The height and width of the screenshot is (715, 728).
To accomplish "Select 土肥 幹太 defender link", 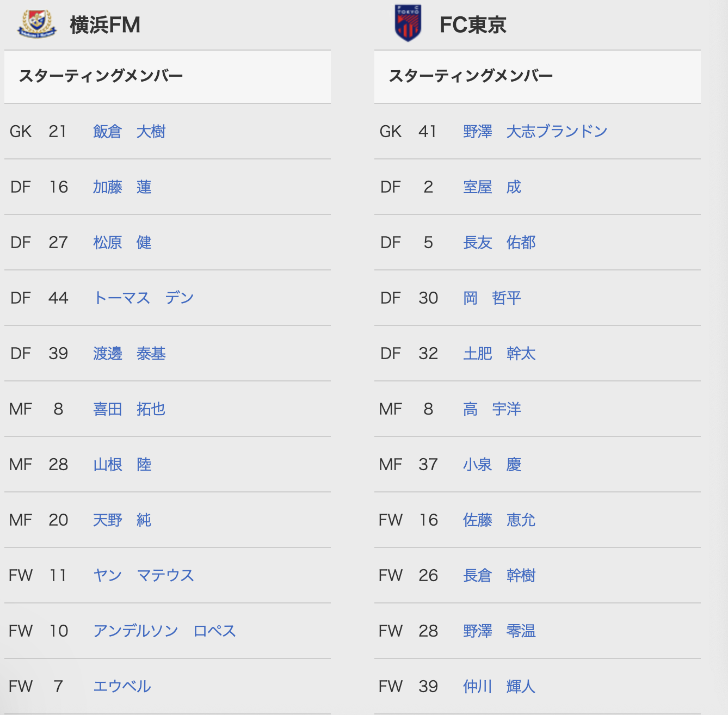I will pyautogui.click(x=499, y=354).
